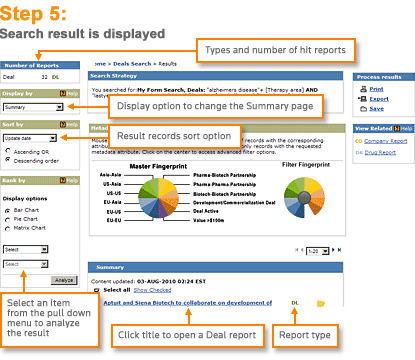
Task: Click the yellow folder icon beside deal result
Action: pos(321,303)
